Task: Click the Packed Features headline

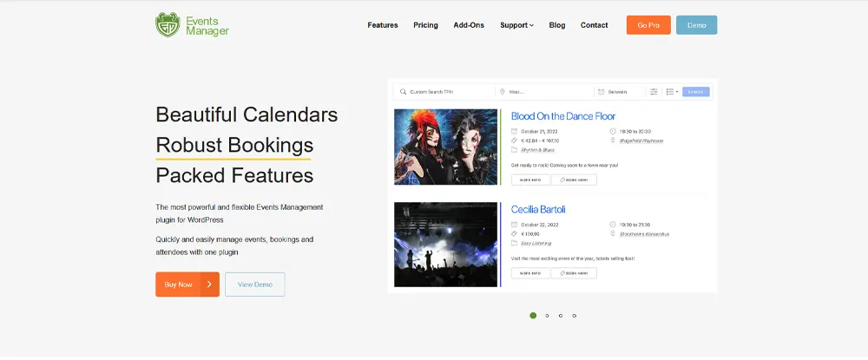Action: tap(234, 175)
